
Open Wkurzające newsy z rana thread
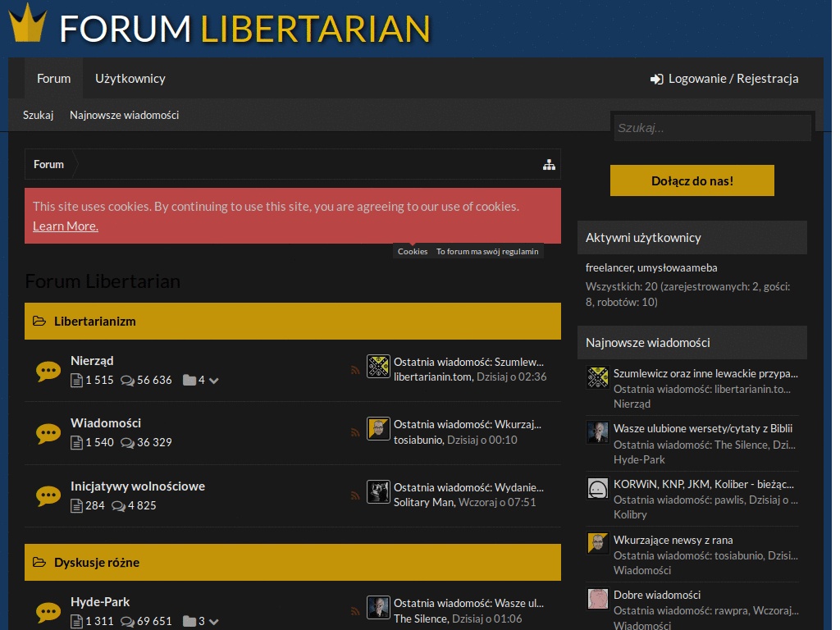tap(673, 540)
